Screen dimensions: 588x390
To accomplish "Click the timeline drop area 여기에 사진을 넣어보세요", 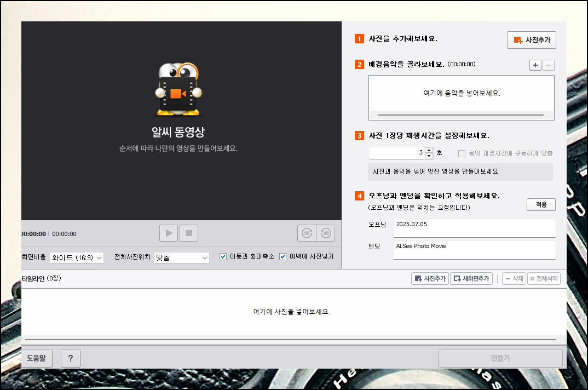I will click(292, 312).
